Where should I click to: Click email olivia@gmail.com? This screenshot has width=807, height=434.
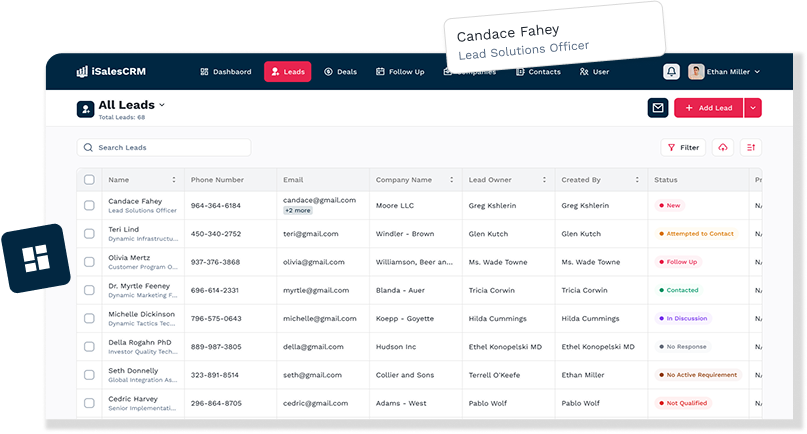point(313,262)
